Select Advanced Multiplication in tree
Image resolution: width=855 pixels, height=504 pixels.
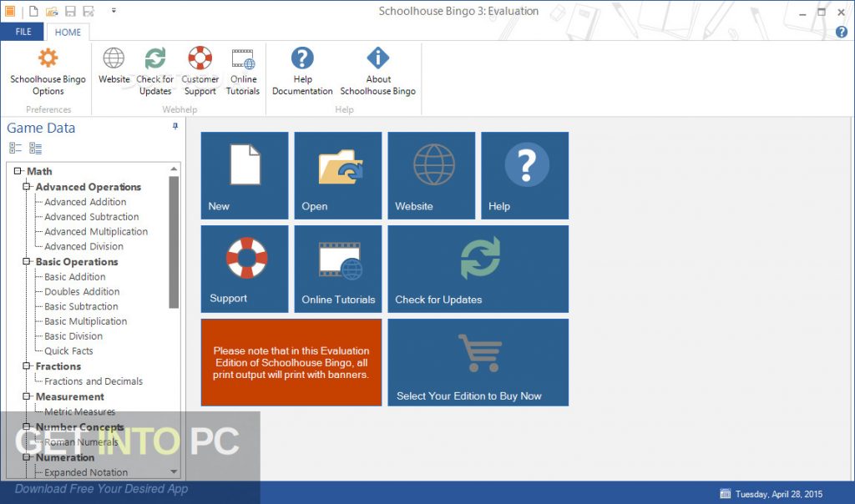tap(96, 232)
